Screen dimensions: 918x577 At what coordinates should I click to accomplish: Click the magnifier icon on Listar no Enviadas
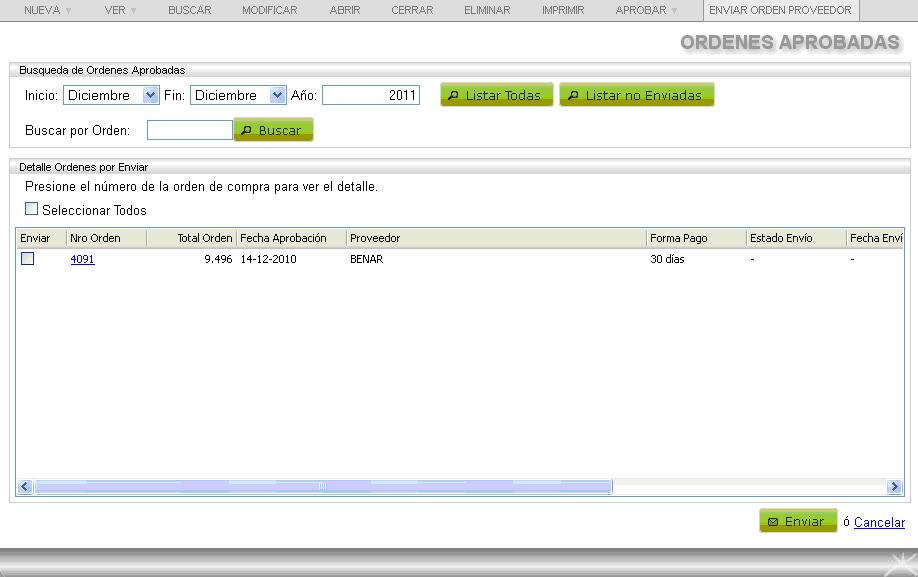point(574,95)
